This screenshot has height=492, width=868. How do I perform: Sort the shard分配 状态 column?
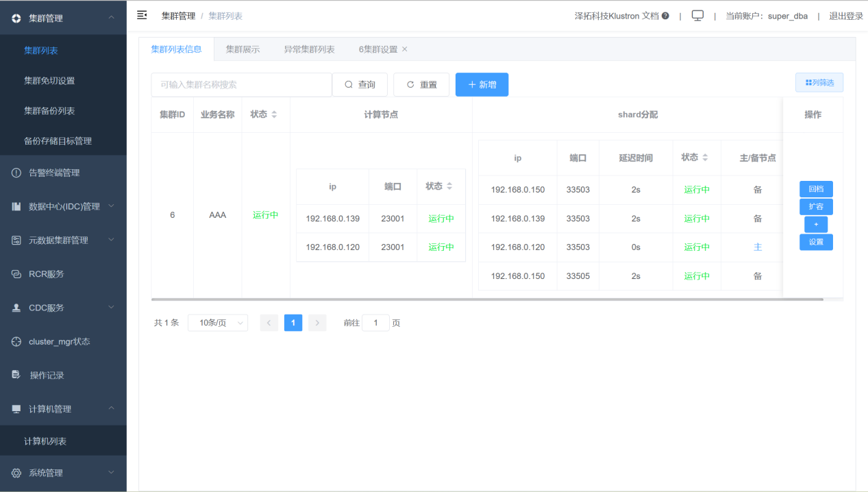(x=705, y=158)
